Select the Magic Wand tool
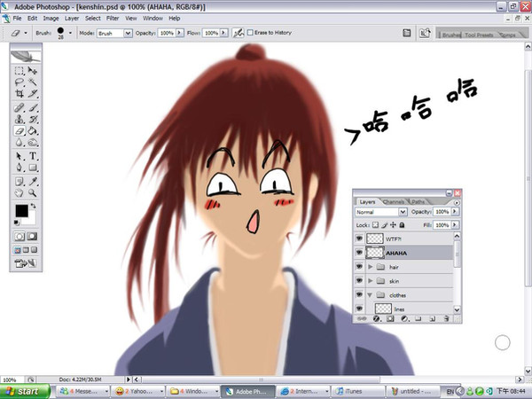The image size is (532, 399). click(x=33, y=82)
